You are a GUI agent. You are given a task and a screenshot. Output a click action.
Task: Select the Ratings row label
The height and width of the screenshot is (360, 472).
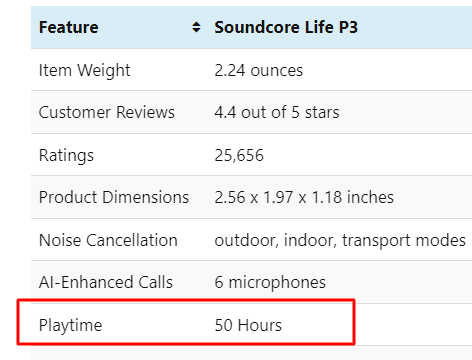66,155
